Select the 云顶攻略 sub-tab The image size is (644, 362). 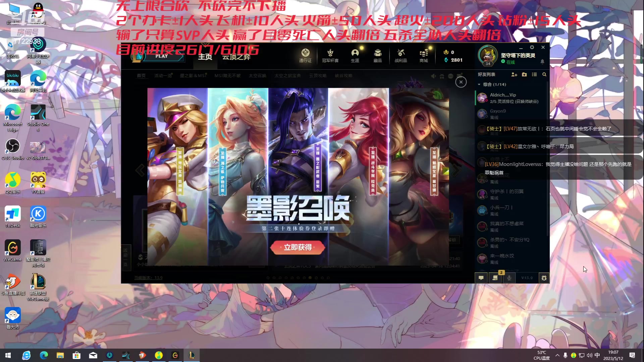coord(318,76)
